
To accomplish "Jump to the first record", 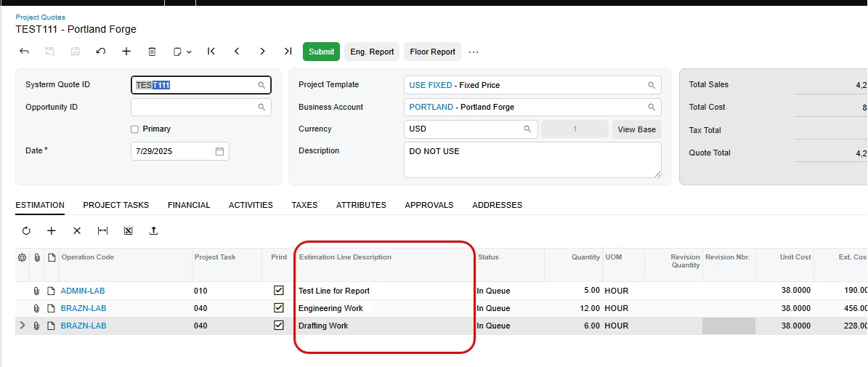I will 211,52.
